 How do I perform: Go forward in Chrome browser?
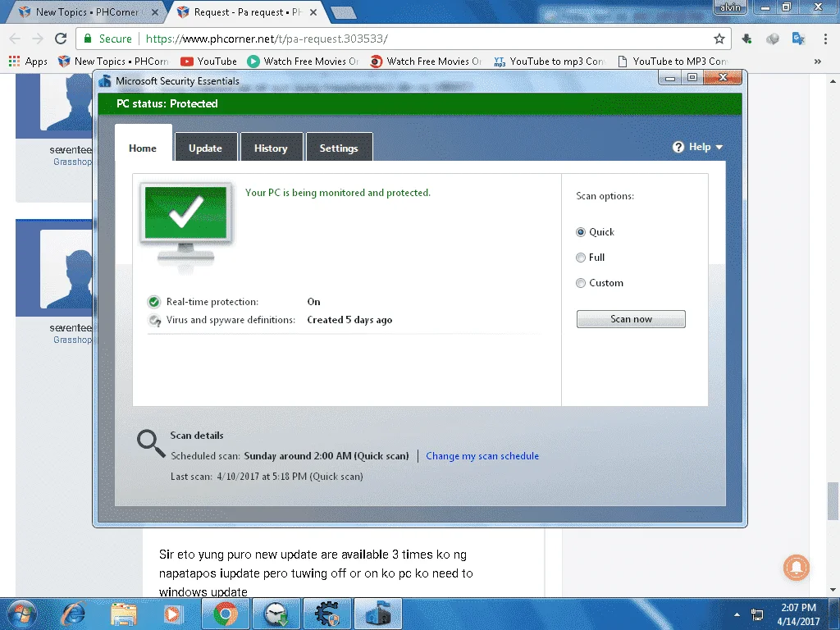tap(38, 39)
